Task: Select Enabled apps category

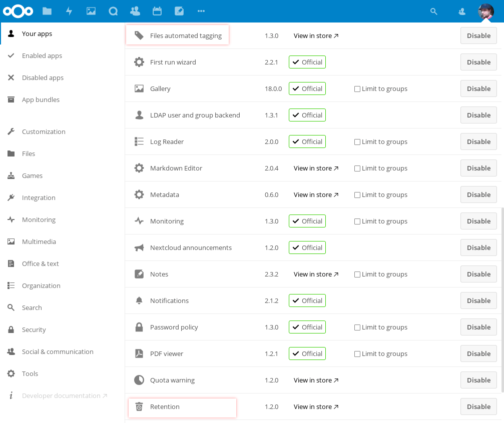Action: (63, 55)
